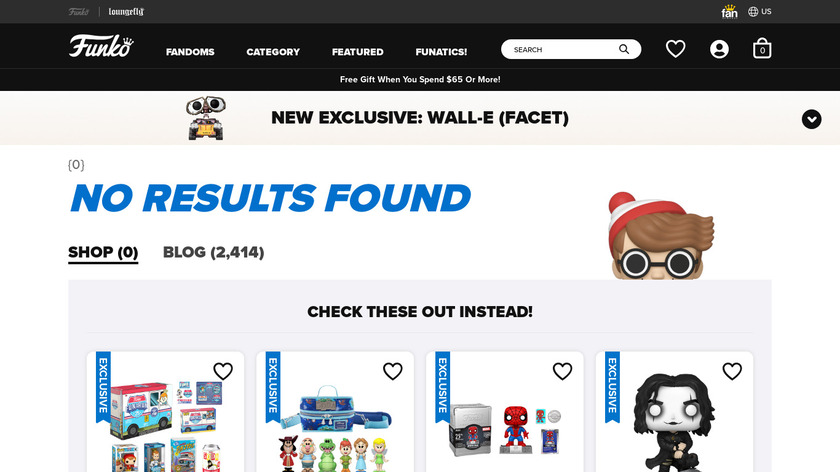Favorite the Spider-Man product

pos(562,371)
